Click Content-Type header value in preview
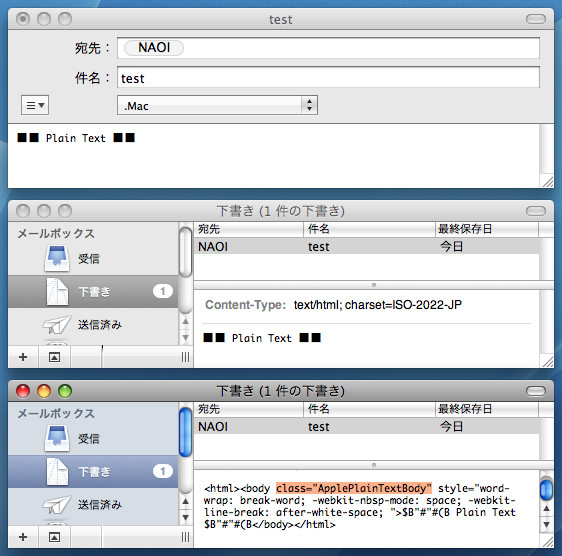The image size is (562, 556). [378, 305]
